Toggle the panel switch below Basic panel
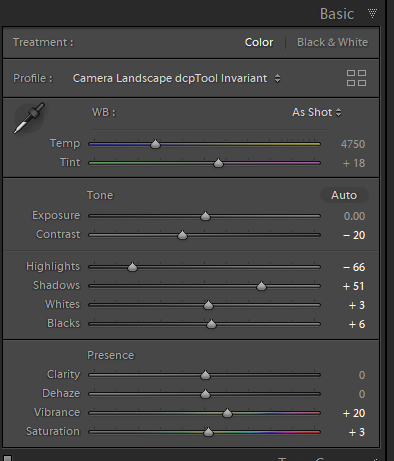The image size is (394, 461). pos(7,458)
